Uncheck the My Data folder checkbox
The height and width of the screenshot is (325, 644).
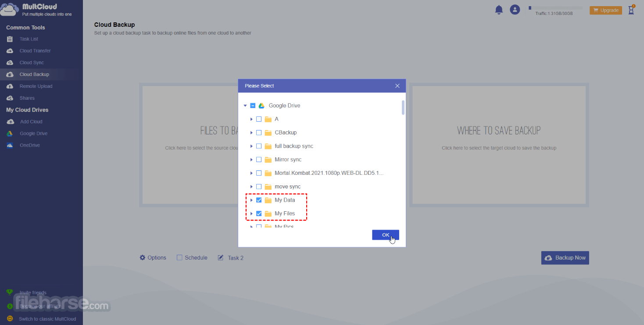[x=259, y=200]
